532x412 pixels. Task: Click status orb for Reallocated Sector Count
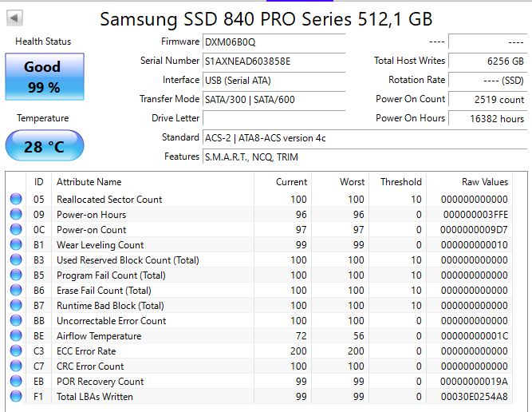pyautogui.click(x=16, y=200)
